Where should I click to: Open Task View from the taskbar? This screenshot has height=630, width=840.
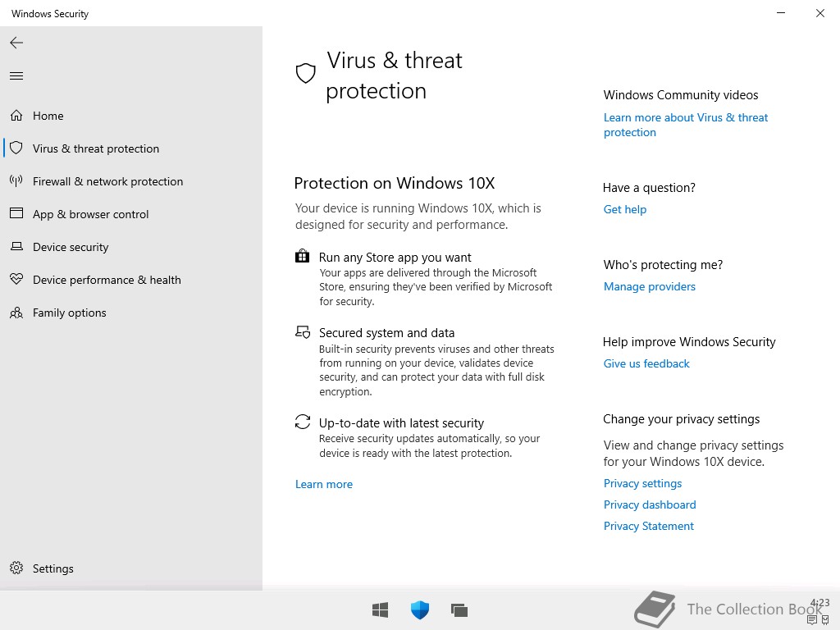[x=459, y=609]
